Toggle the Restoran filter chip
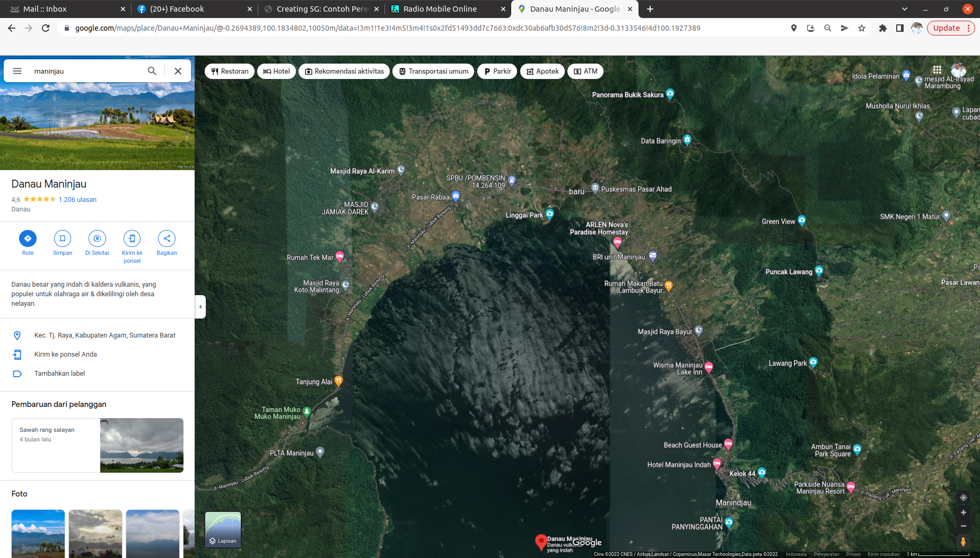 click(x=230, y=72)
